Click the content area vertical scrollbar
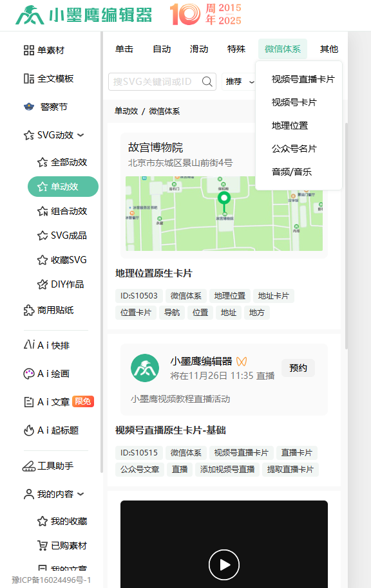 pos(347,236)
